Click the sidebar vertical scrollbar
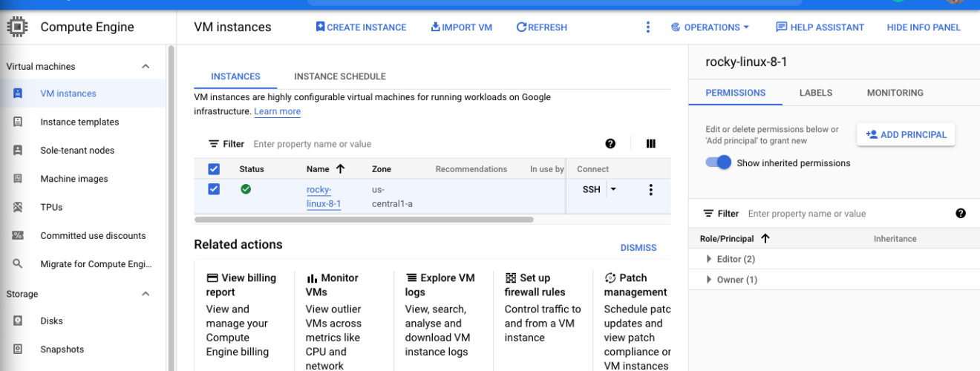This screenshot has width=980, height=371. (x=171, y=208)
